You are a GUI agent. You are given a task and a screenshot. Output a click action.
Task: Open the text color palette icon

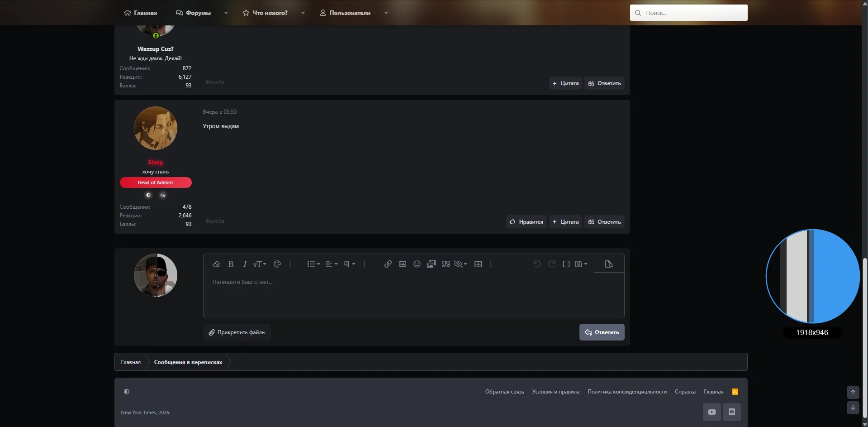point(277,264)
